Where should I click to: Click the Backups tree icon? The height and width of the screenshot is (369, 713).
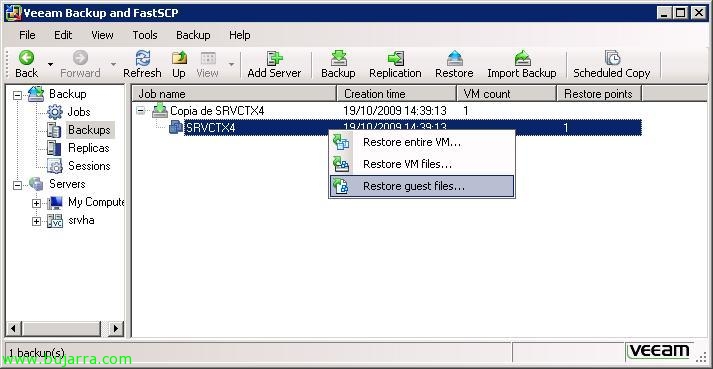[54, 130]
